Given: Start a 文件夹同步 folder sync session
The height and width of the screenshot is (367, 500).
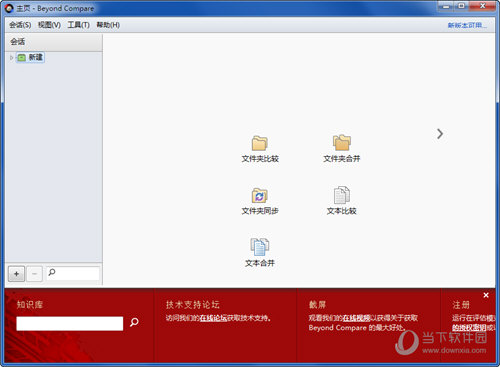Looking at the screenshot, I should pyautogui.click(x=260, y=196).
